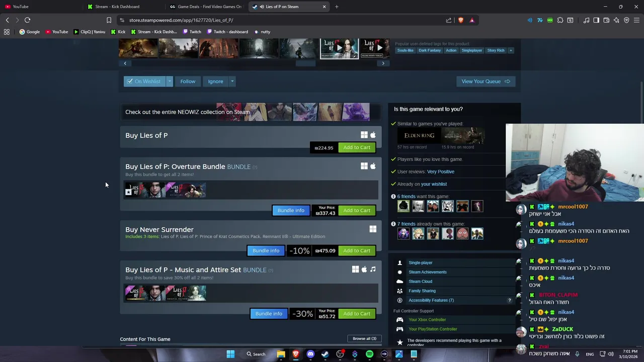Toggle the On Wishlist checkbox button
Image resolution: width=644 pixels, height=362 pixels.
coord(144,81)
